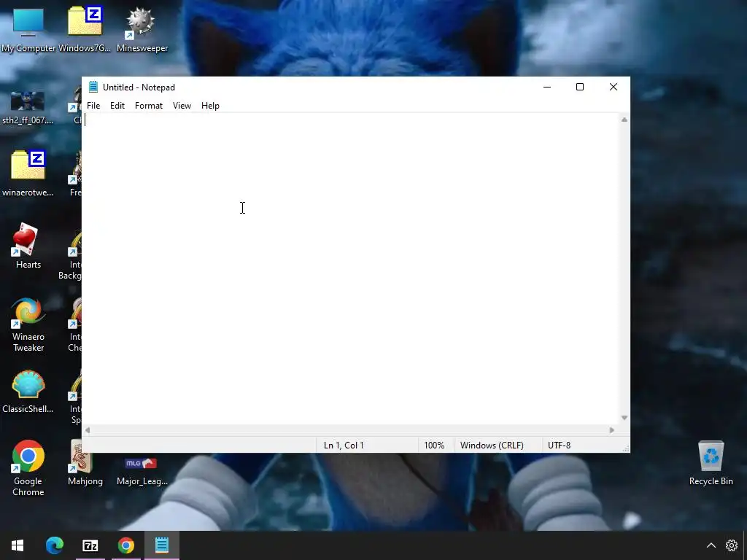
Task: Click the vertical scrollbar down arrow
Action: coord(624,418)
